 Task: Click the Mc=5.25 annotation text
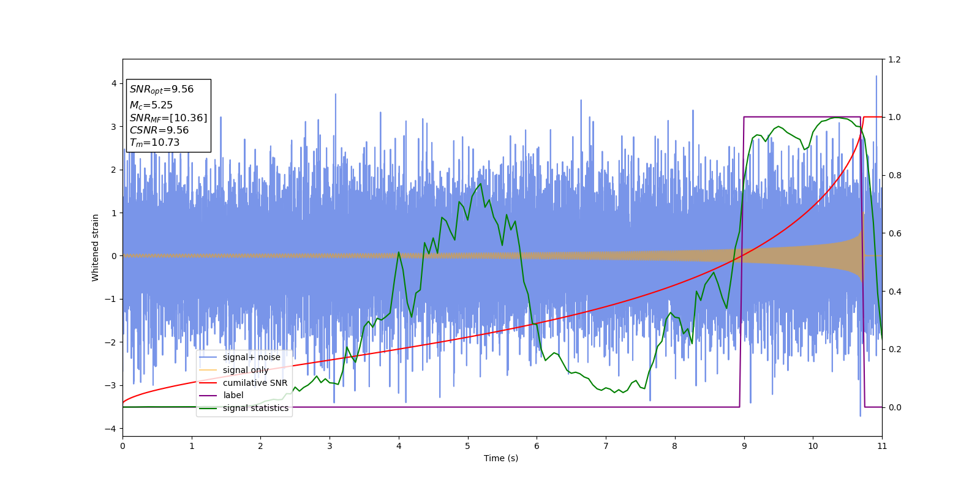pos(151,105)
